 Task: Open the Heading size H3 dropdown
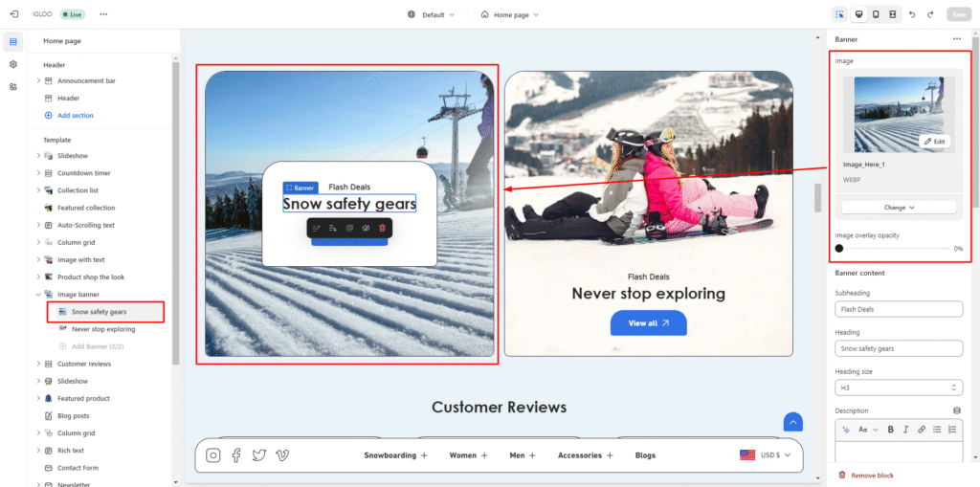click(x=899, y=387)
